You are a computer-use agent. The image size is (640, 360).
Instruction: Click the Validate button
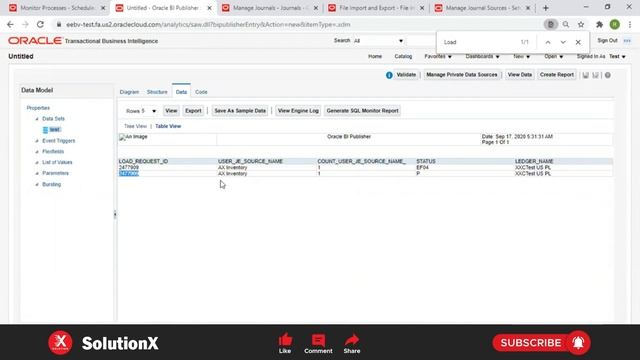pyautogui.click(x=406, y=75)
